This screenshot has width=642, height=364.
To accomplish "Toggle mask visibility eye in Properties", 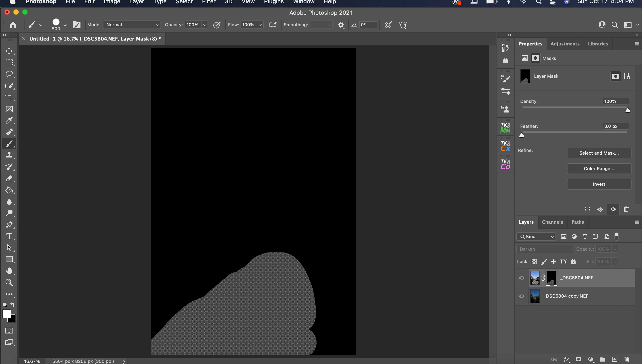I will [x=613, y=209].
